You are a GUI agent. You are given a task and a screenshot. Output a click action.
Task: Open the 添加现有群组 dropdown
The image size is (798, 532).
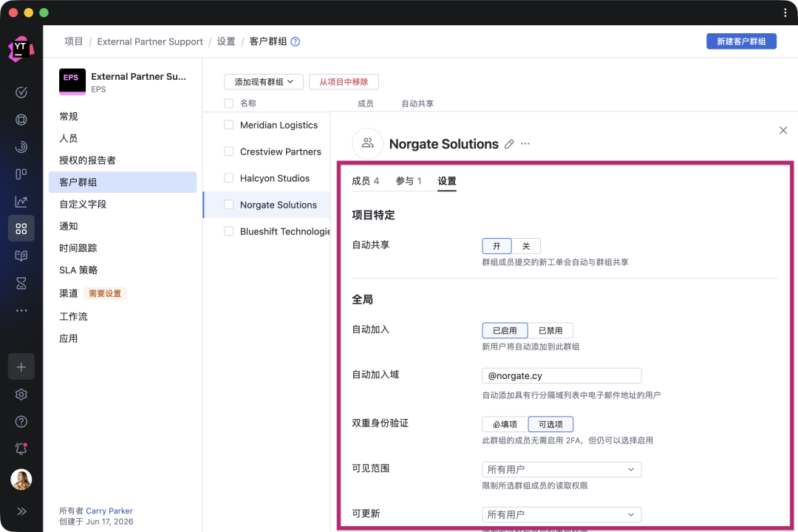click(264, 82)
